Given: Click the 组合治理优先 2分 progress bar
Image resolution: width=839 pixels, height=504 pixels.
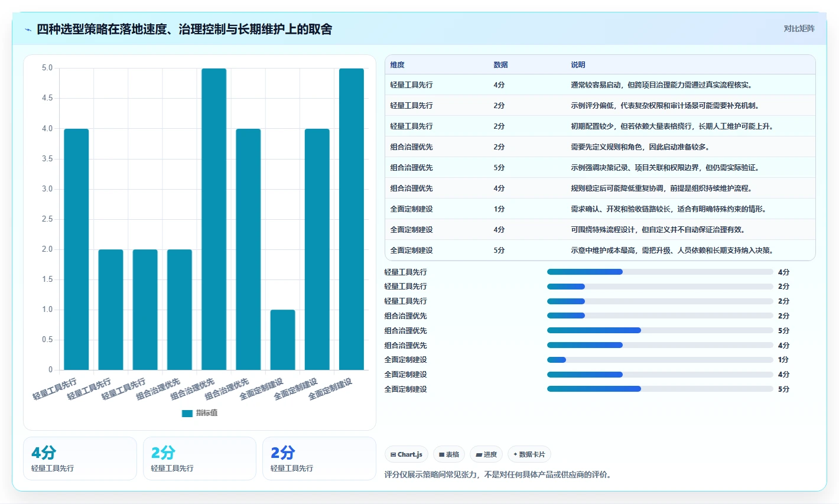Looking at the screenshot, I should 660,316.
